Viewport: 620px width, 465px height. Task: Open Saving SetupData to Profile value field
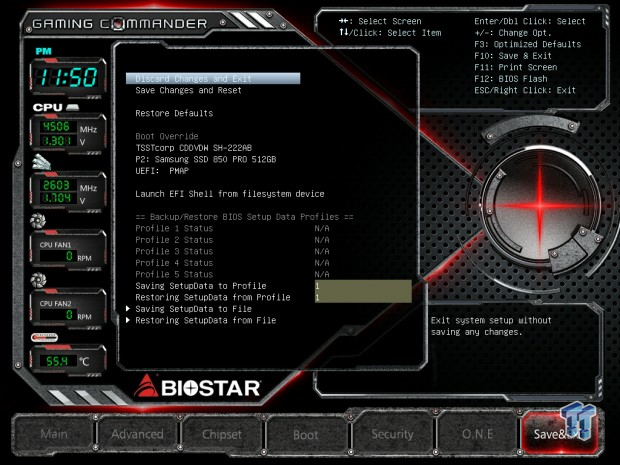click(x=363, y=285)
